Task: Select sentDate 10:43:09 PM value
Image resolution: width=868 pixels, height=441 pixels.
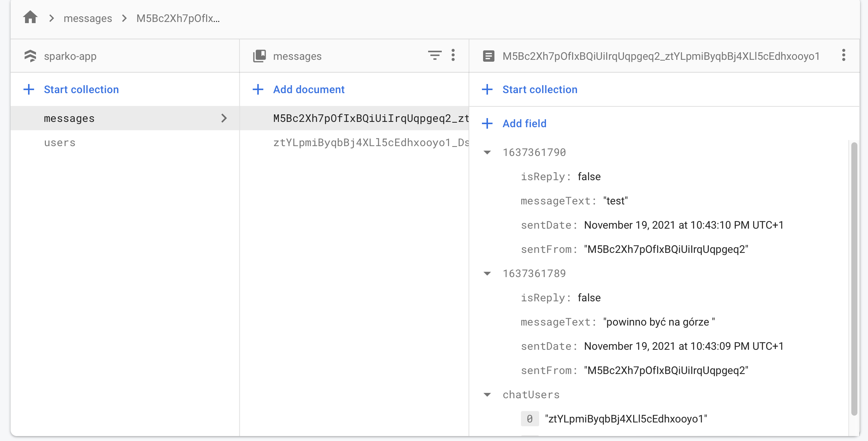Action: click(683, 346)
